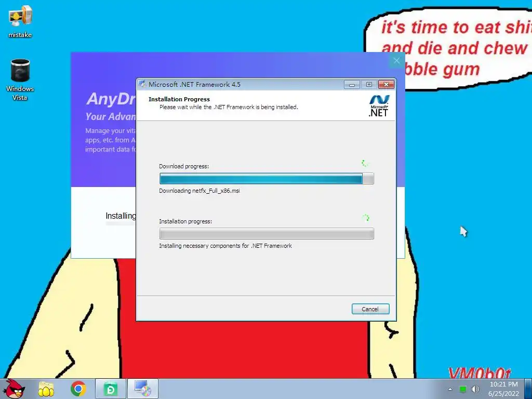Cancel the .NET Framework installation
The width and height of the screenshot is (532, 399).
[370, 309]
